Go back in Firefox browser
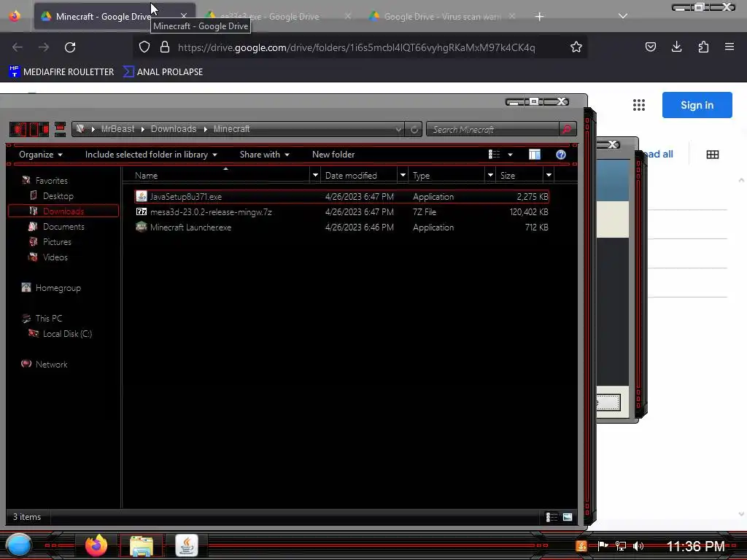 [18, 47]
